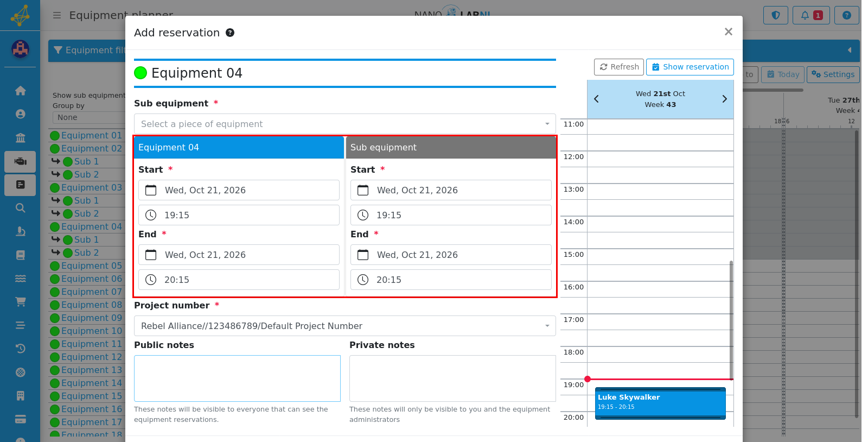
Task: Click the Private notes text area
Action: point(452,378)
